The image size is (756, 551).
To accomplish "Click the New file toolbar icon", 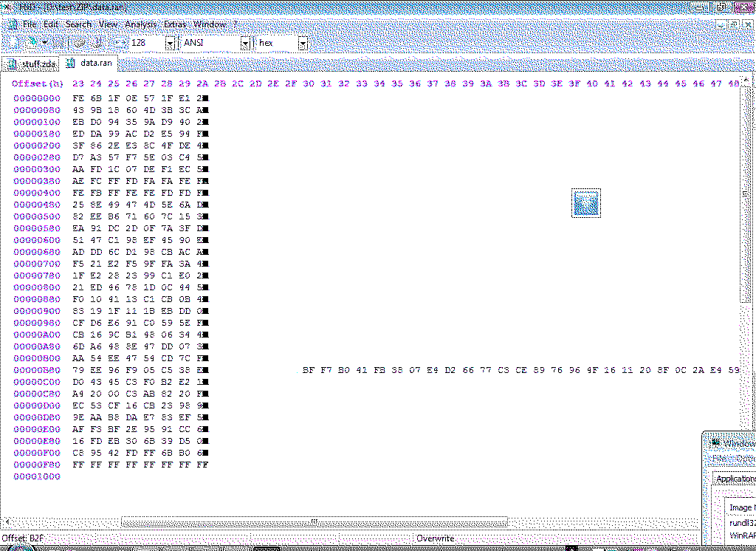I will [13, 42].
